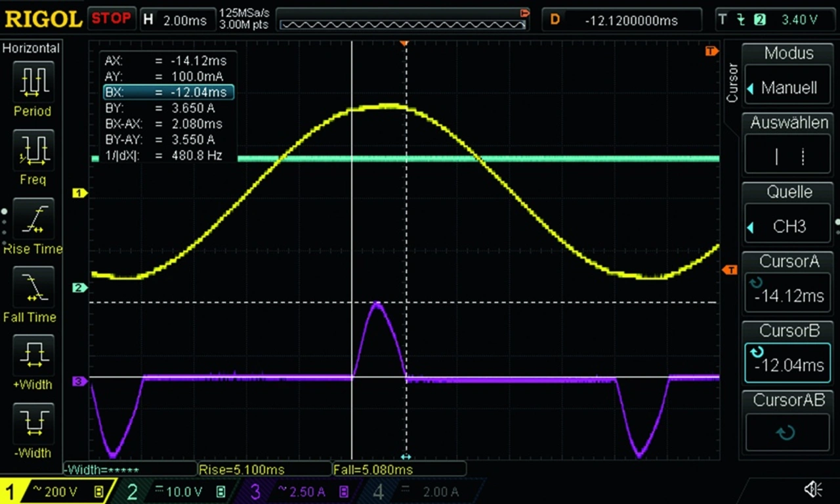Select the -Width measurement icon
Image resolution: width=840 pixels, height=504 pixels.
[x=32, y=423]
